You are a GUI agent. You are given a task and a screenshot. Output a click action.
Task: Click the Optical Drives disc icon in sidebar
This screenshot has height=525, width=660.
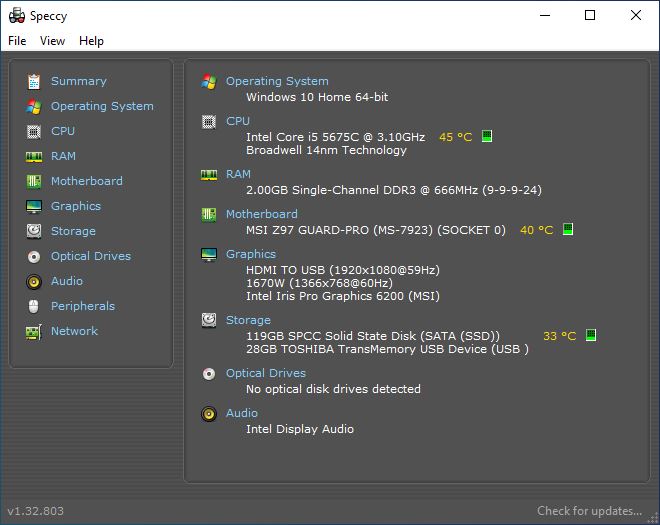34,256
